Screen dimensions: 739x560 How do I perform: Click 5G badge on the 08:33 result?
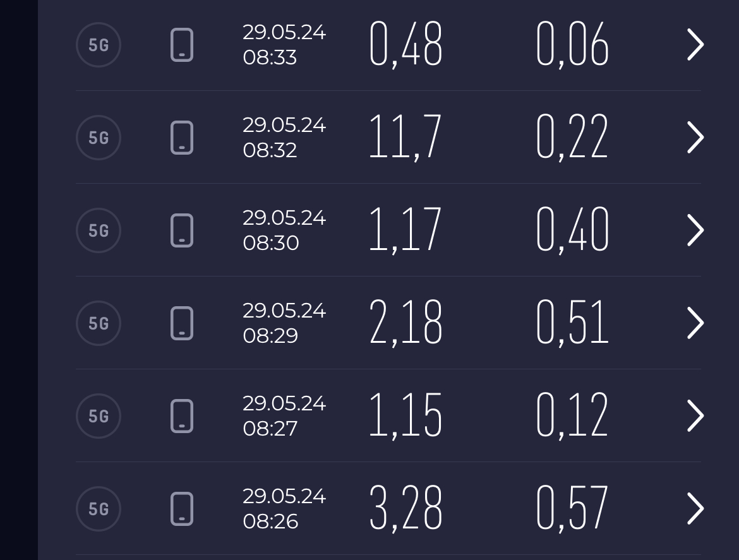tap(99, 45)
